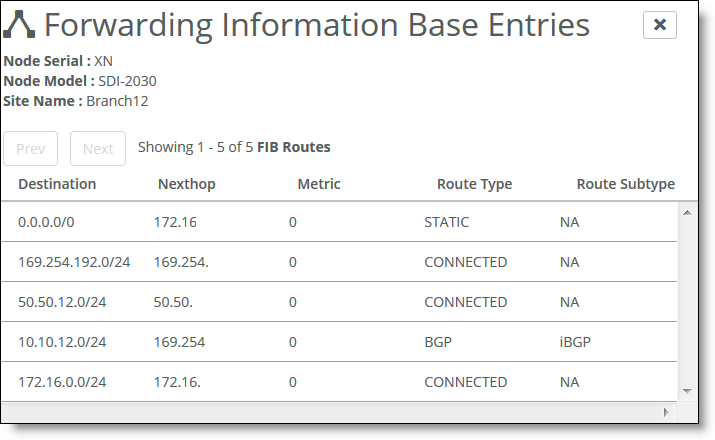
Task: Click the Next pagination button
Action: click(x=98, y=149)
